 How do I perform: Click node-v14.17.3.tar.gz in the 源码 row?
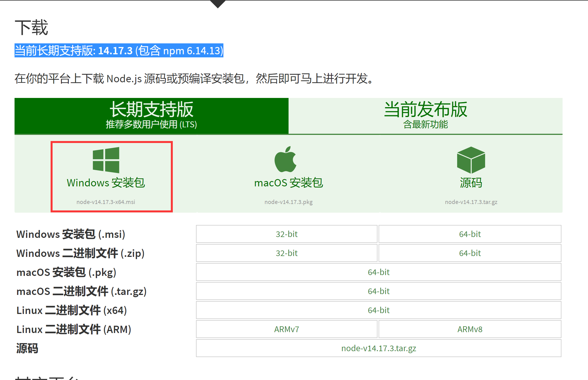pyautogui.click(x=379, y=348)
